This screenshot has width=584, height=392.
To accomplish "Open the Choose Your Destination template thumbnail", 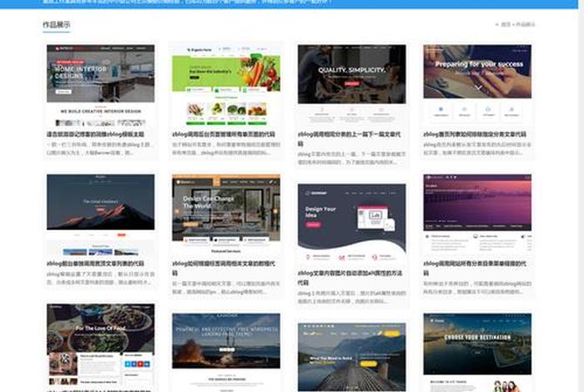I will 477,352.
